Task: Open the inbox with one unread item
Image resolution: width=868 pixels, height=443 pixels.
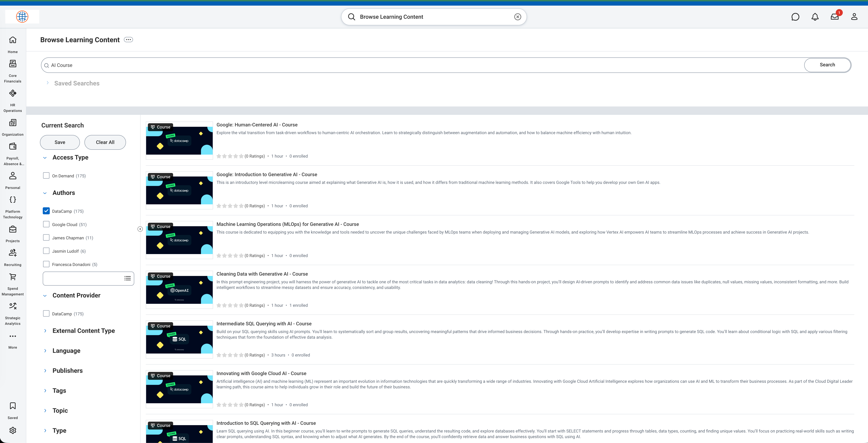Action: (835, 16)
